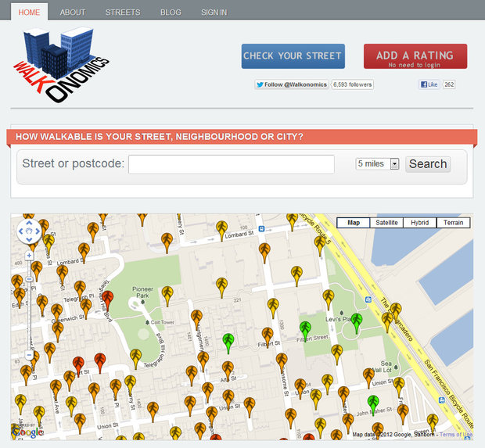
Task: Click the Facebook Like button
Action: tap(429, 84)
